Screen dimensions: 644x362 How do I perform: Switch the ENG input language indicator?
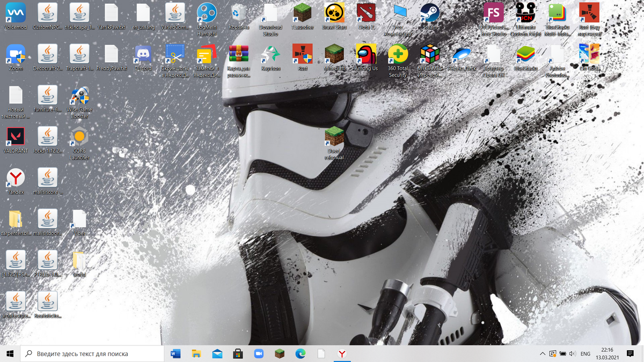click(x=586, y=354)
